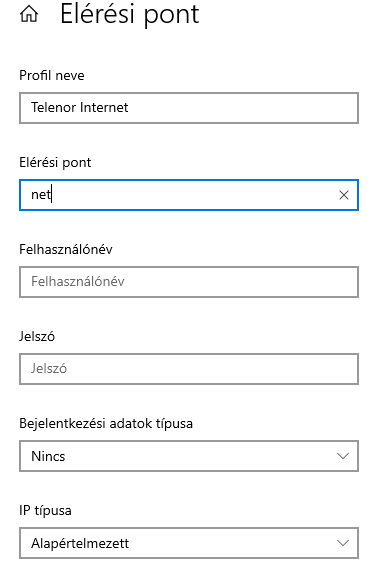
Task: Click the Jelszó placeholder text
Action: (x=49, y=368)
